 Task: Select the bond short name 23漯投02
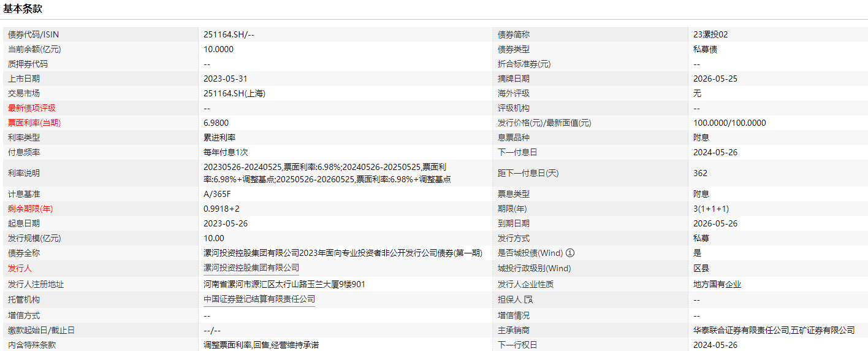(x=710, y=35)
